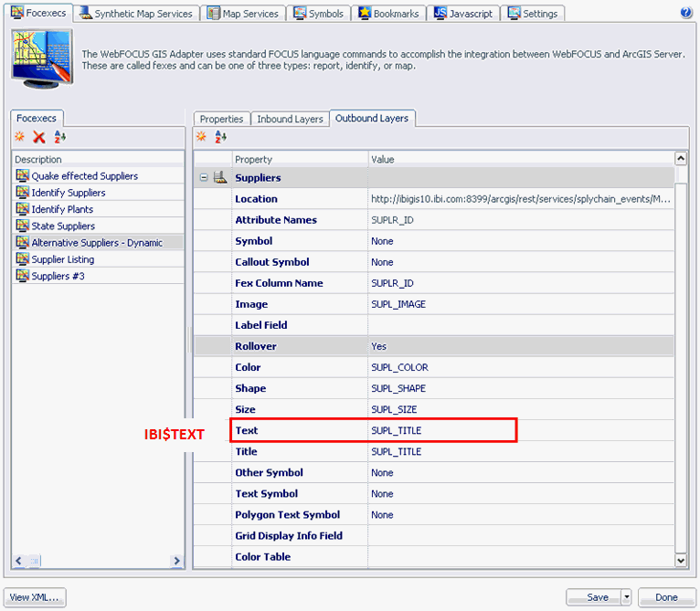Viewport: 700px width, 611px height.
Task: Click the Polygon Text Symbol value
Action: pos(521,514)
